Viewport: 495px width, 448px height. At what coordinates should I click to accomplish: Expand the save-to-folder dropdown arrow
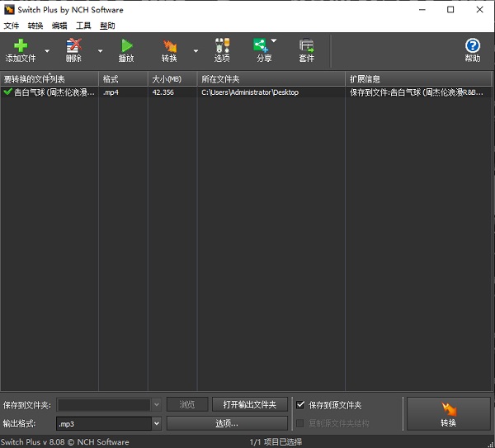(x=156, y=405)
